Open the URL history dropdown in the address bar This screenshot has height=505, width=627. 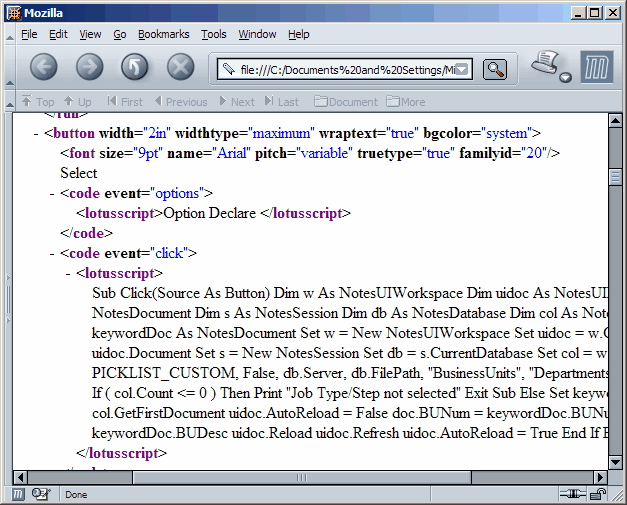(462, 70)
